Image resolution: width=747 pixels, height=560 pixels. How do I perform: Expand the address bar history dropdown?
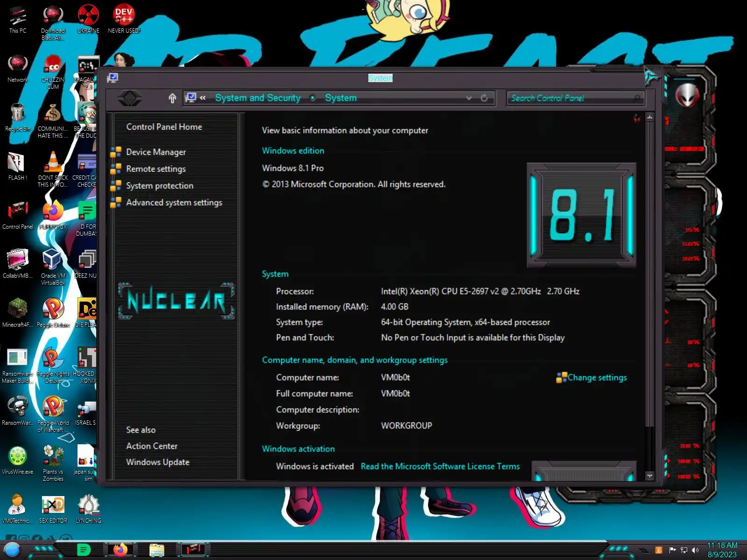point(469,98)
